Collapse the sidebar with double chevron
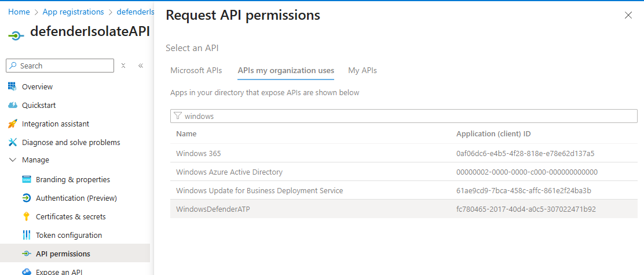 (141, 66)
